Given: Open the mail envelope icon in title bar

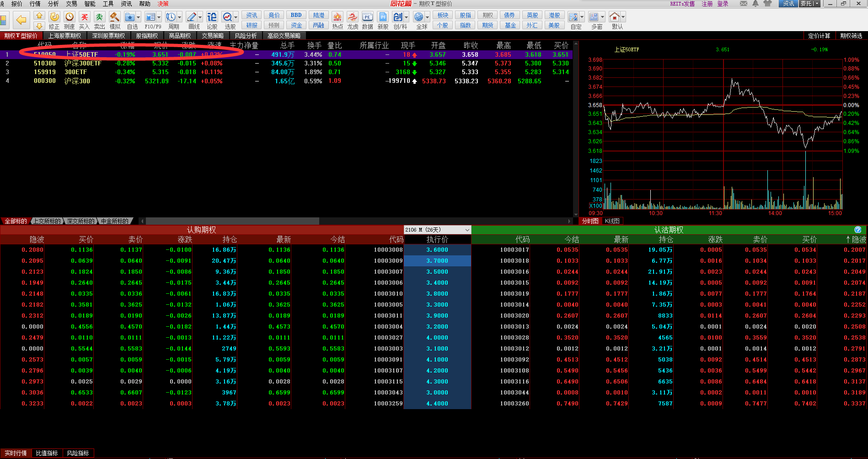Looking at the screenshot, I should pyautogui.click(x=744, y=4).
